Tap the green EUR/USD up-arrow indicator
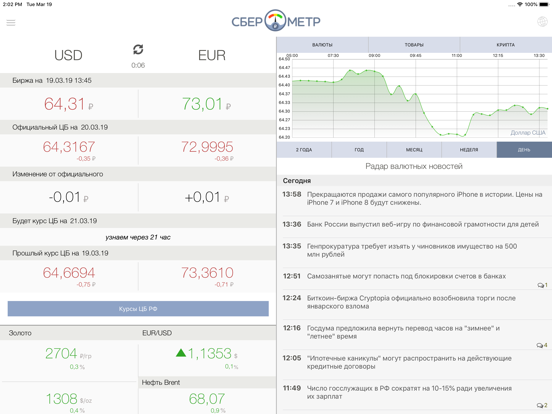This screenshot has height=414, width=552. click(x=181, y=353)
